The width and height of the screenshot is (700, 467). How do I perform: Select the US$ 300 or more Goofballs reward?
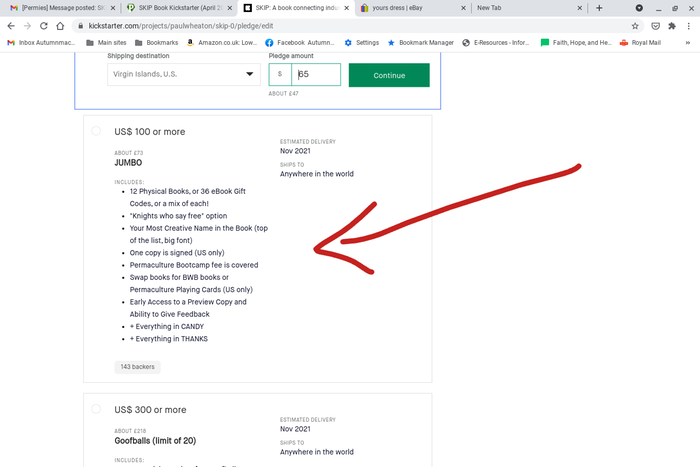96,409
